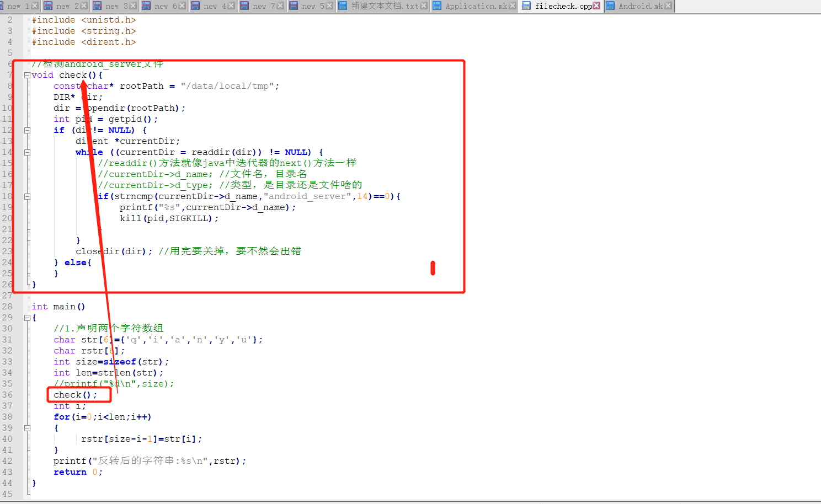Fold the strncmp if block
Viewport: 821px width, 504px height.
(27, 196)
